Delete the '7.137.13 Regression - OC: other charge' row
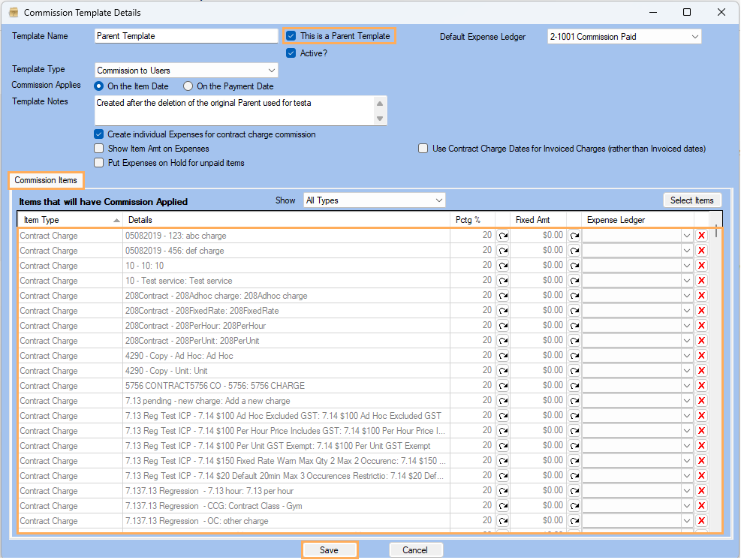This screenshot has height=560, width=741. pyautogui.click(x=701, y=521)
